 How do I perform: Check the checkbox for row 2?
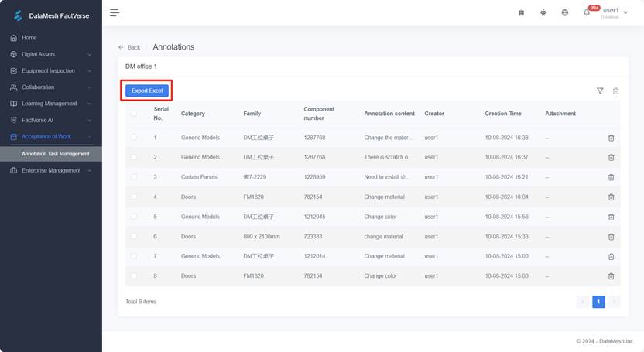(x=135, y=157)
